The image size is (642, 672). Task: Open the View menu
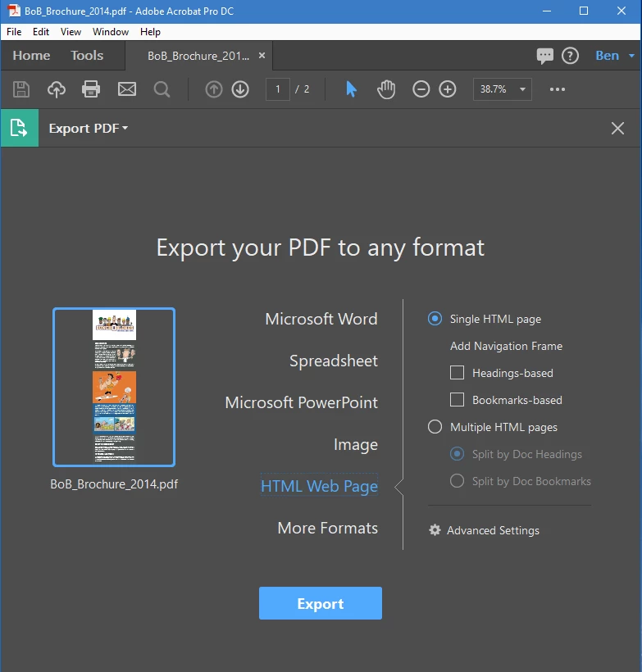(x=71, y=32)
